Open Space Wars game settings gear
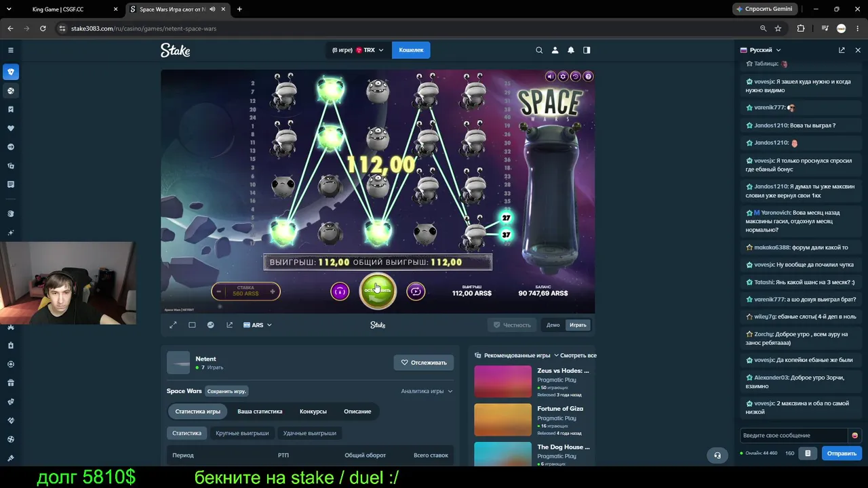This screenshot has width=868, height=488. pos(563,77)
